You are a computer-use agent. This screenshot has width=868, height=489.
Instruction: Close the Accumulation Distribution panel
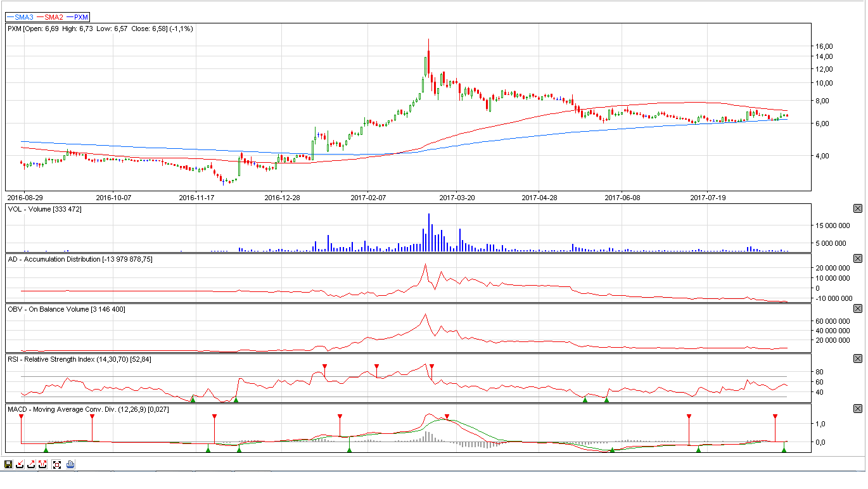[858, 258]
